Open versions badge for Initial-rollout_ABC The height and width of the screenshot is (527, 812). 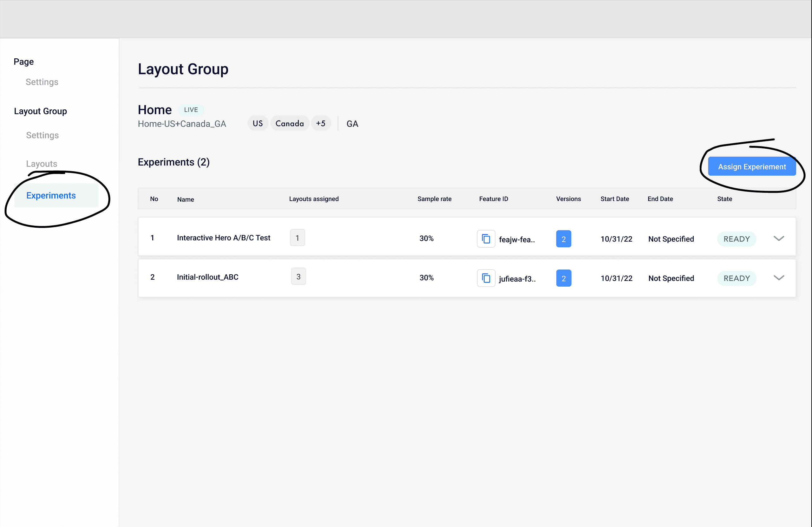[x=563, y=278]
